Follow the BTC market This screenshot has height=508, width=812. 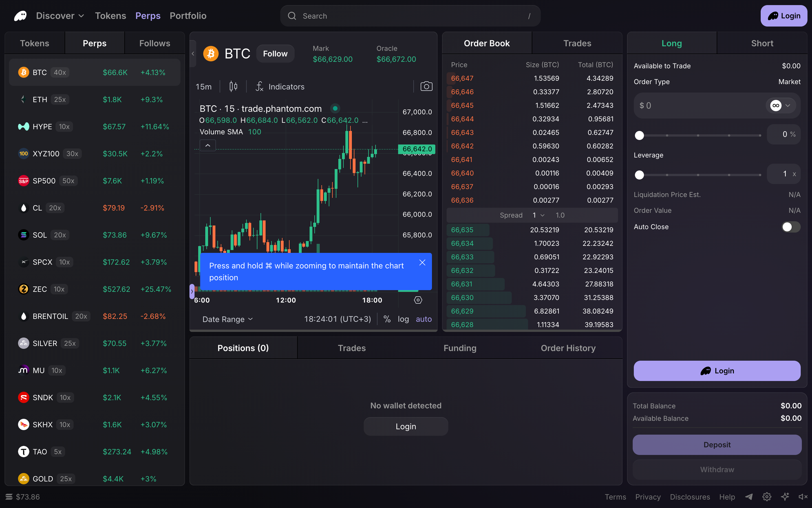pos(275,53)
